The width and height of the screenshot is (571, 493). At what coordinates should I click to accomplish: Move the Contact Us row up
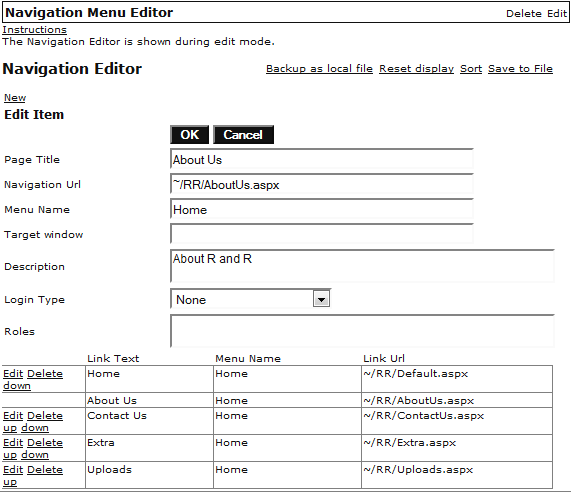pos(10,428)
